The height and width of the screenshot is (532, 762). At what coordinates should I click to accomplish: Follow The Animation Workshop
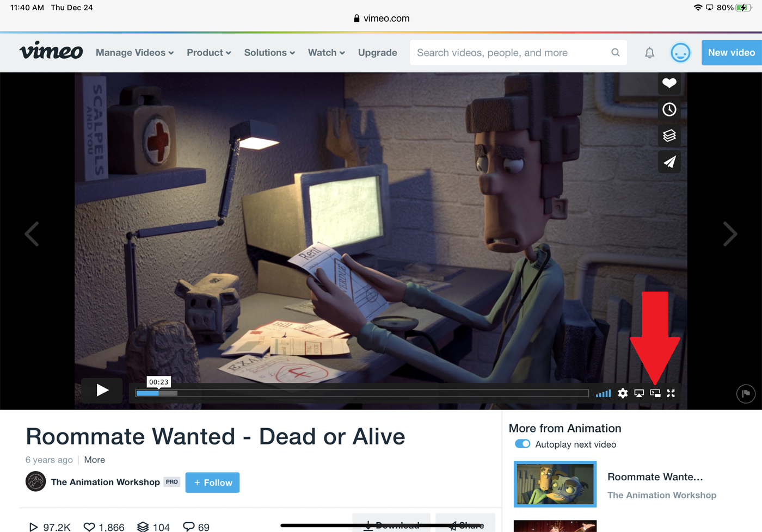[212, 482]
